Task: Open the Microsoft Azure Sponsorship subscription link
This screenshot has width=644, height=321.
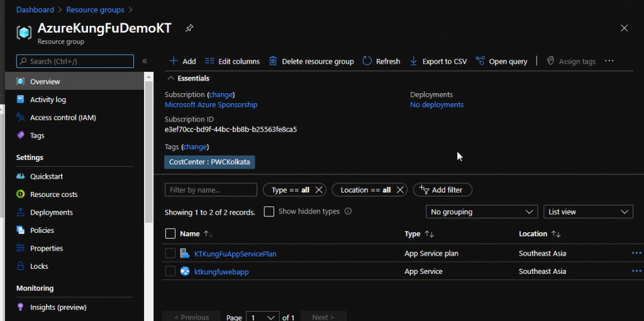Action: coord(211,105)
